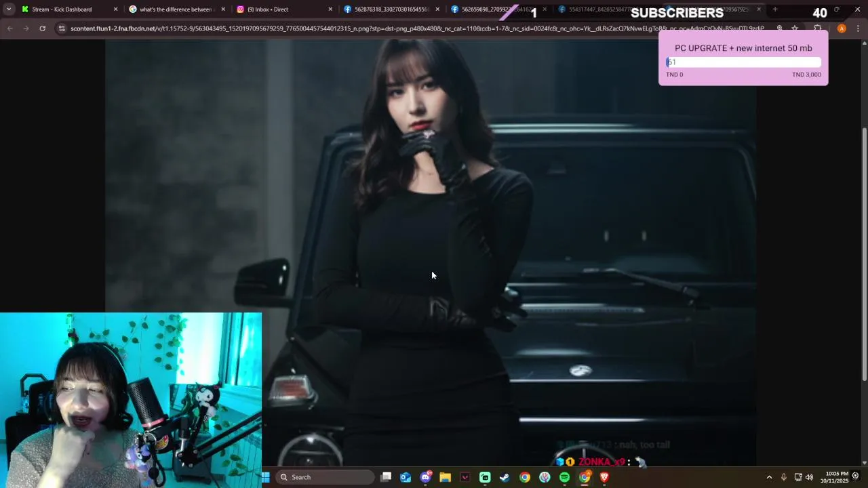This screenshot has height=488, width=868.
Task: Close the tab starting 562876318
Action: 437,9
